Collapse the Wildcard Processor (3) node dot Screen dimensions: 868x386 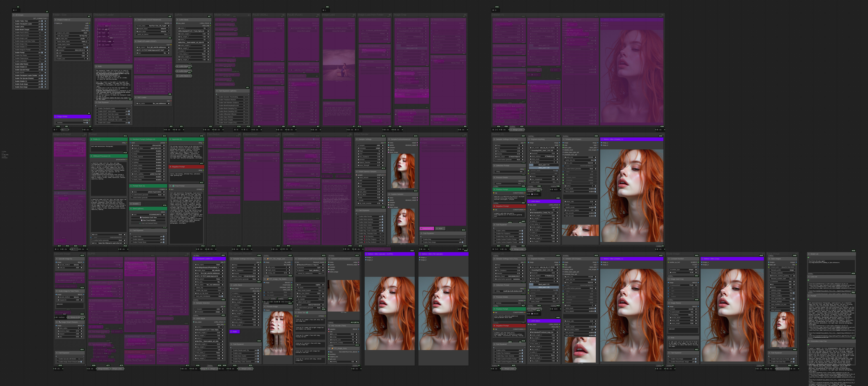click(x=92, y=156)
